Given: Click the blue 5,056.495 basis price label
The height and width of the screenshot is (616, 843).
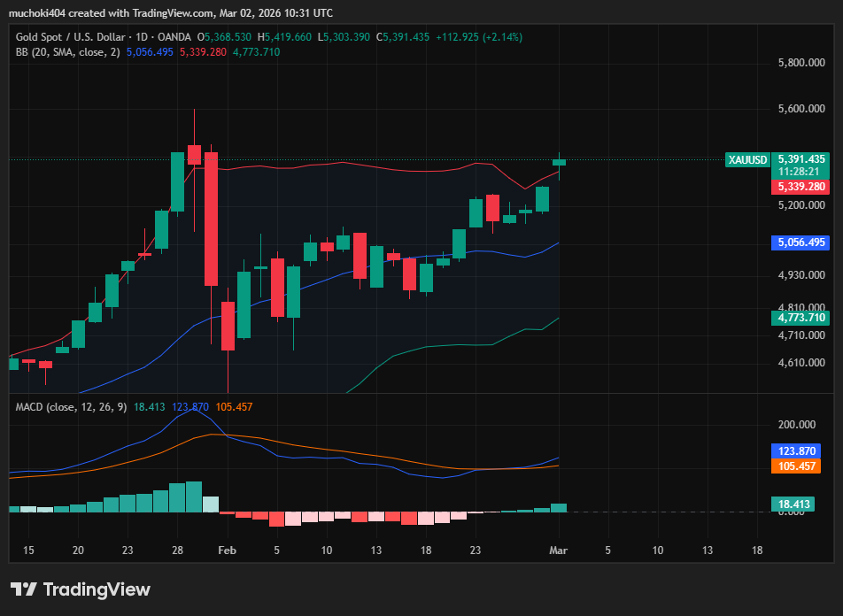Looking at the screenshot, I should coord(800,243).
